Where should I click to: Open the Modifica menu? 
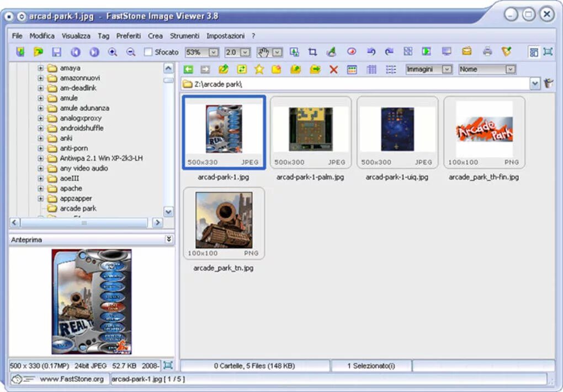tap(42, 36)
